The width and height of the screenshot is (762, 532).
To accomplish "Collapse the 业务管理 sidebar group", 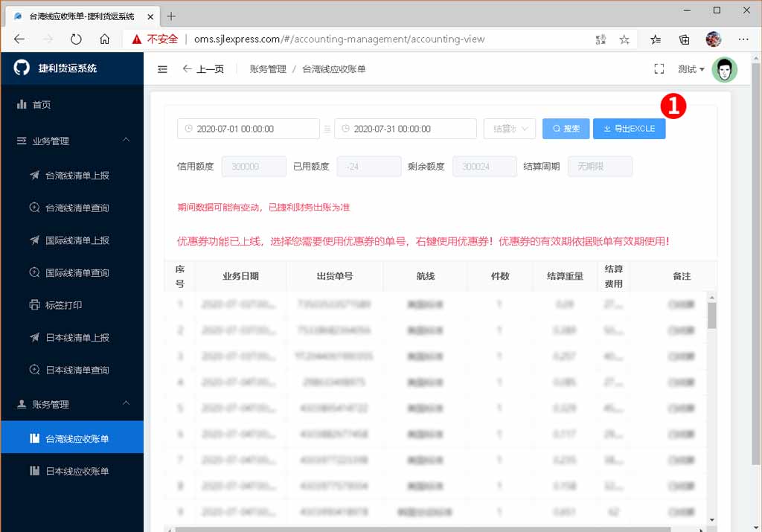I will pos(72,141).
